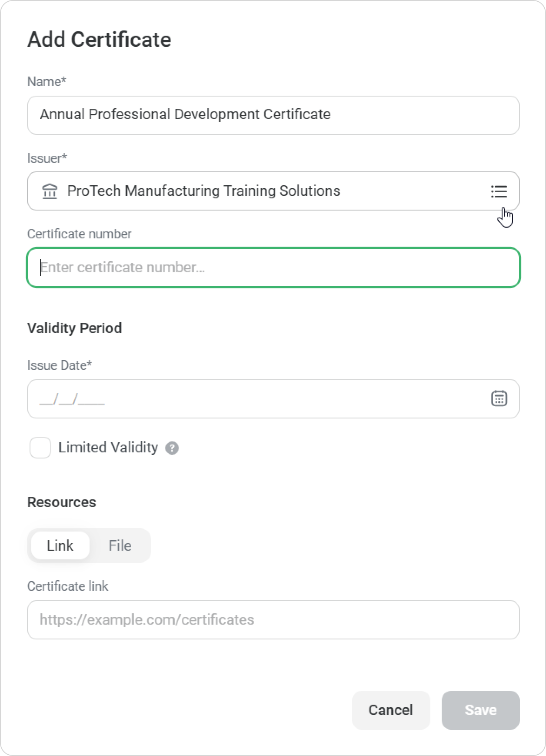Switch to the File resource tab
Viewport: 546px width, 756px height.
120,545
